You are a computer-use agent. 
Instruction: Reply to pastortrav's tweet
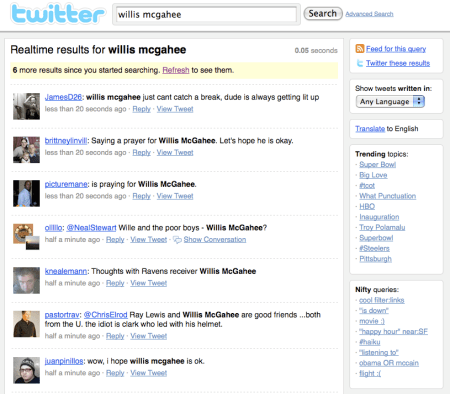tap(115, 336)
